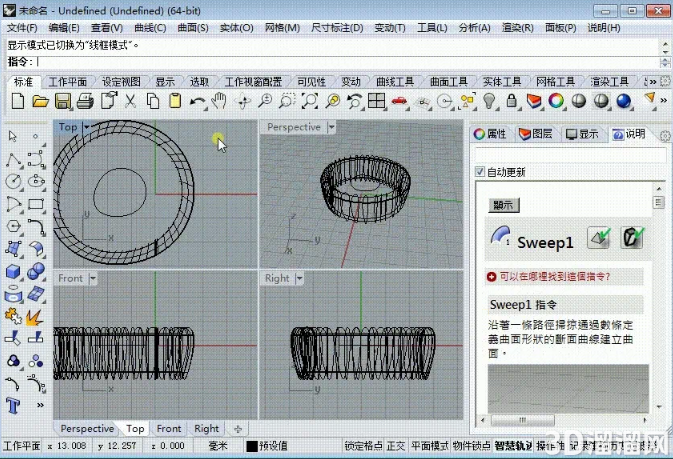Click the command history scroll up arrow

[x=665, y=43]
